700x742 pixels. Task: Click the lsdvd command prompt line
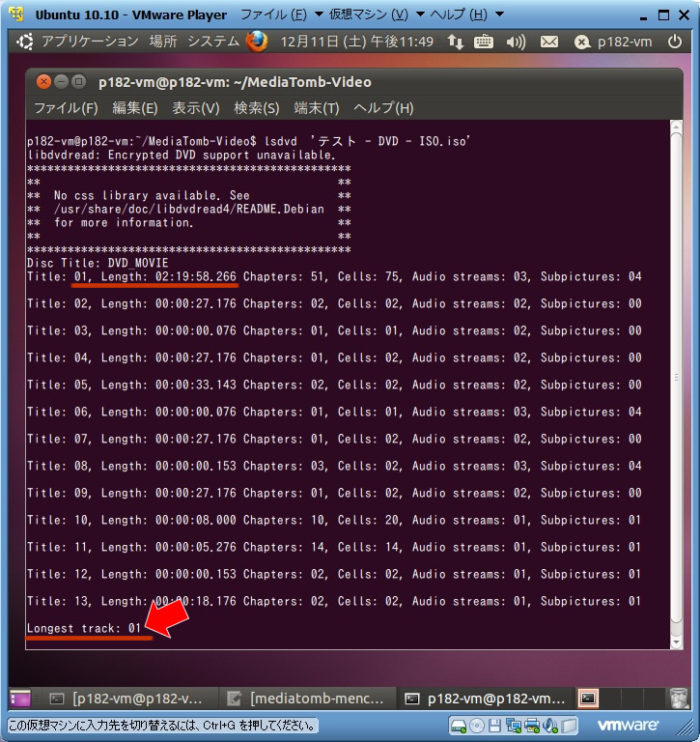(249, 141)
